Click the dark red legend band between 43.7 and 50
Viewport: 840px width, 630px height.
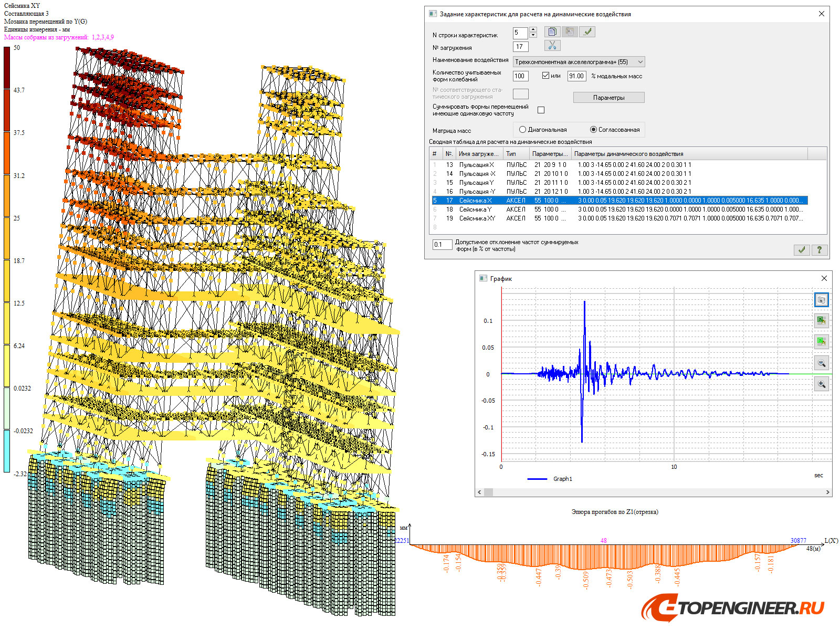click(x=7, y=68)
